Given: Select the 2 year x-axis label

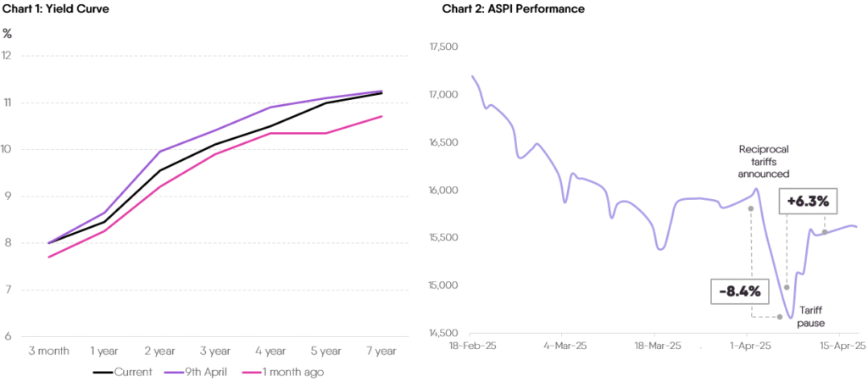Looking at the screenshot, I should (159, 350).
